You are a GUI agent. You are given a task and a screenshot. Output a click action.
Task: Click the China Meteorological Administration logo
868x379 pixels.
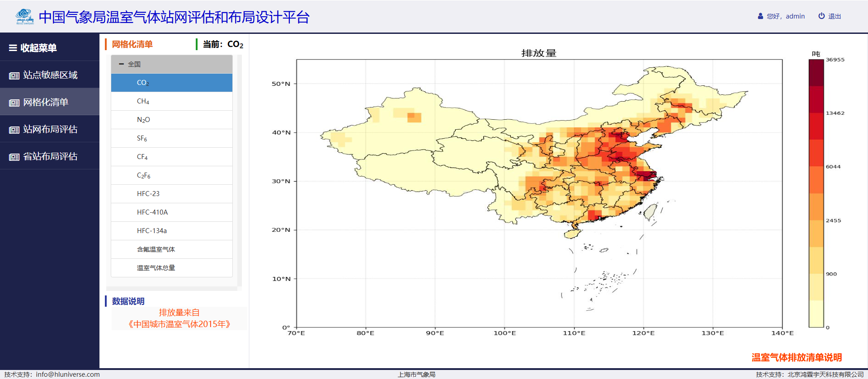tap(24, 17)
